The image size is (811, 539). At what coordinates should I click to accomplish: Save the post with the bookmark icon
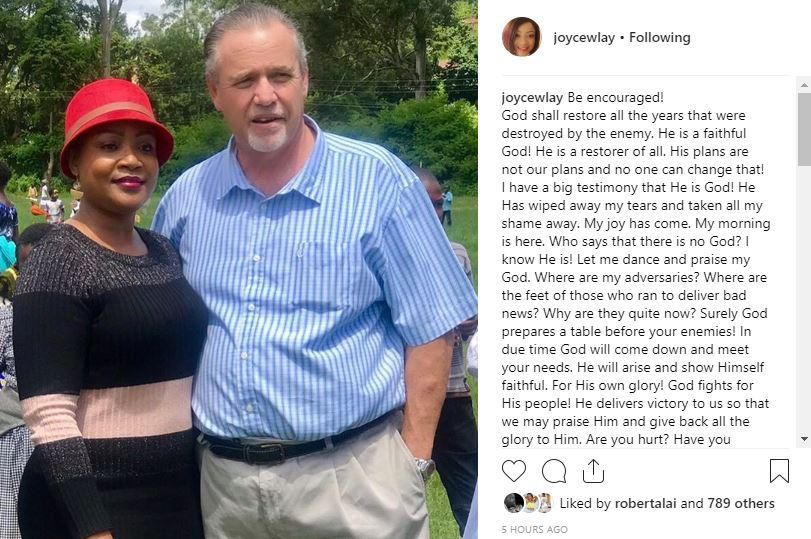[x=779, y=471]
